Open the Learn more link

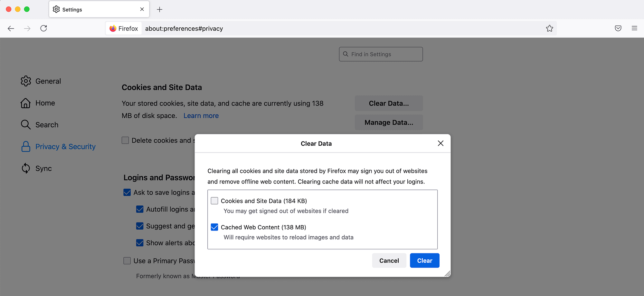click(201, 115)
